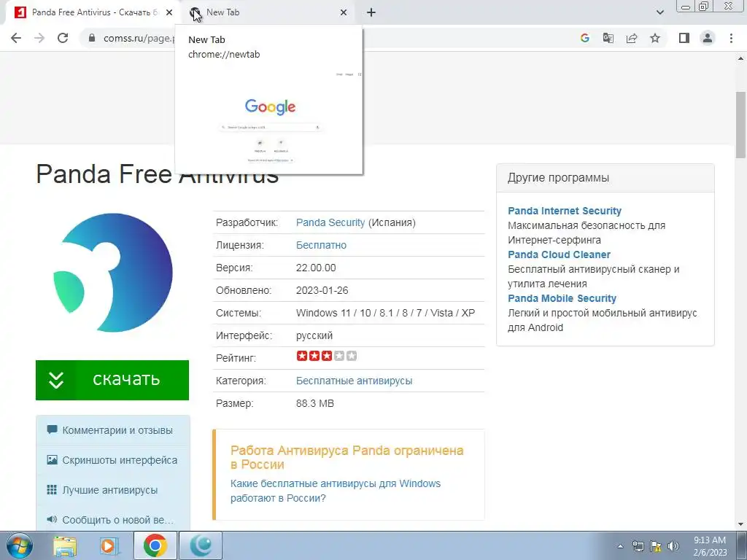Screen dimensions: 747x560
Task: Open Сообщить о новой версии item
Action: pos(113,520)
